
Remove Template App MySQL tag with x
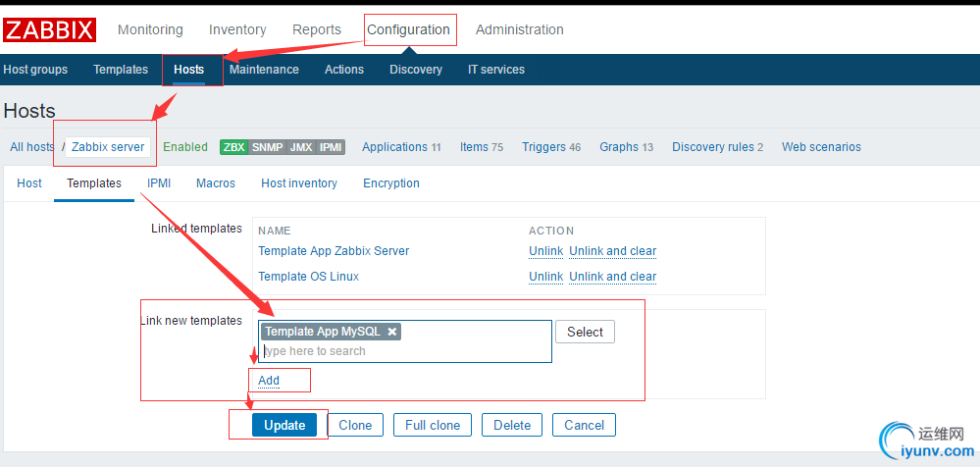[391, 332]
